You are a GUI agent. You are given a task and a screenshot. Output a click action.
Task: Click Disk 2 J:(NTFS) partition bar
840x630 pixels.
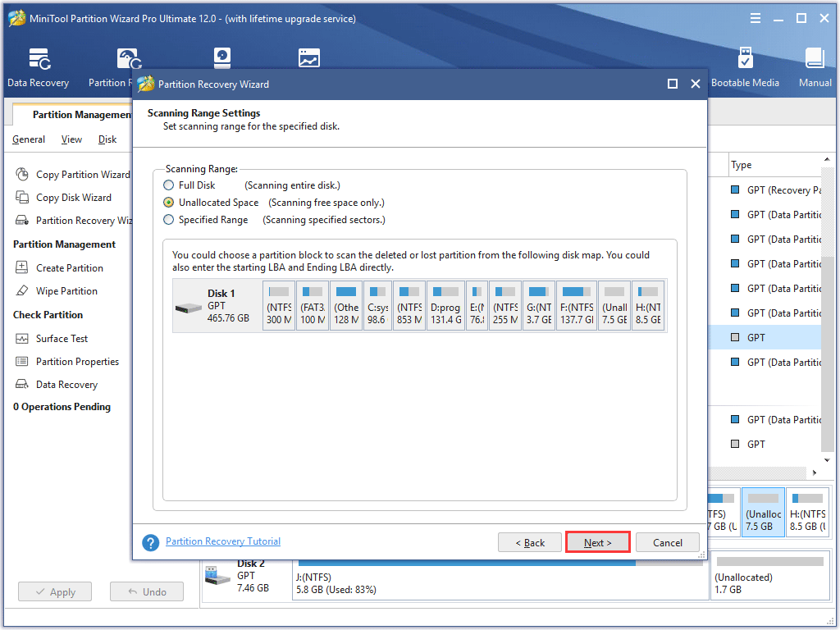click(500, 576)
